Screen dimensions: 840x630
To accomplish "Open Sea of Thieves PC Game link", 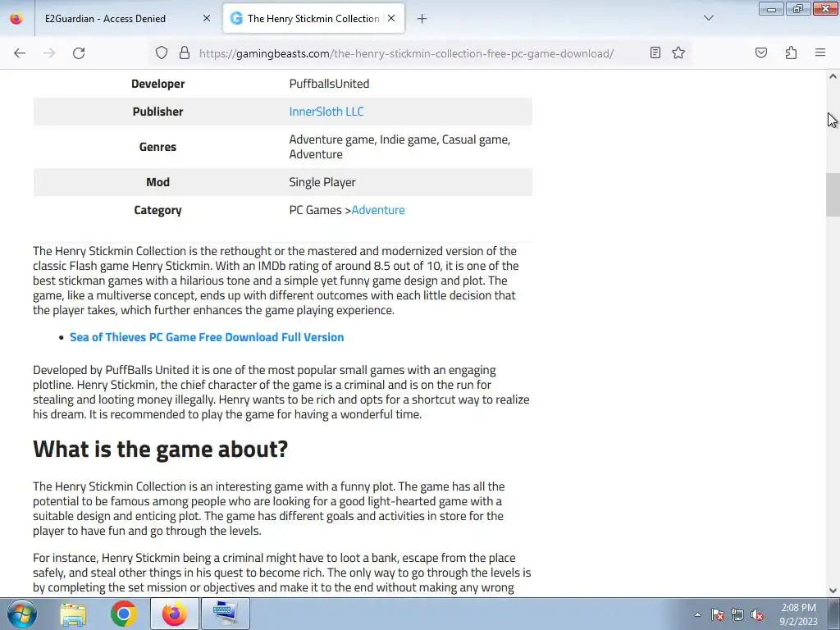I will coord(207,337).
